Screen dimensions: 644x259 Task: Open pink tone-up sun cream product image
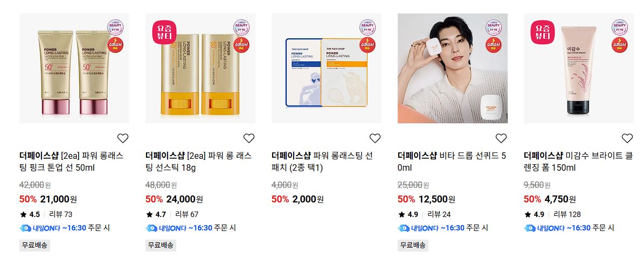(x=74, y=68)
